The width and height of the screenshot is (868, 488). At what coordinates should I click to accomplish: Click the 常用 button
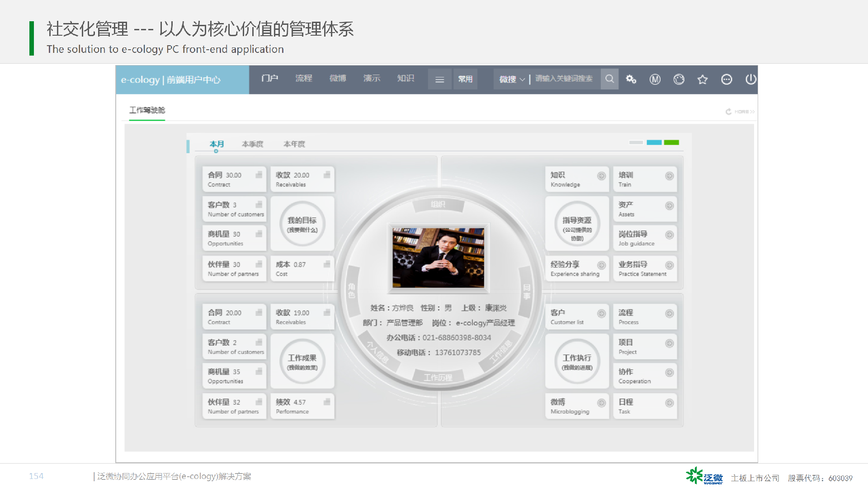tap(465, 80)
